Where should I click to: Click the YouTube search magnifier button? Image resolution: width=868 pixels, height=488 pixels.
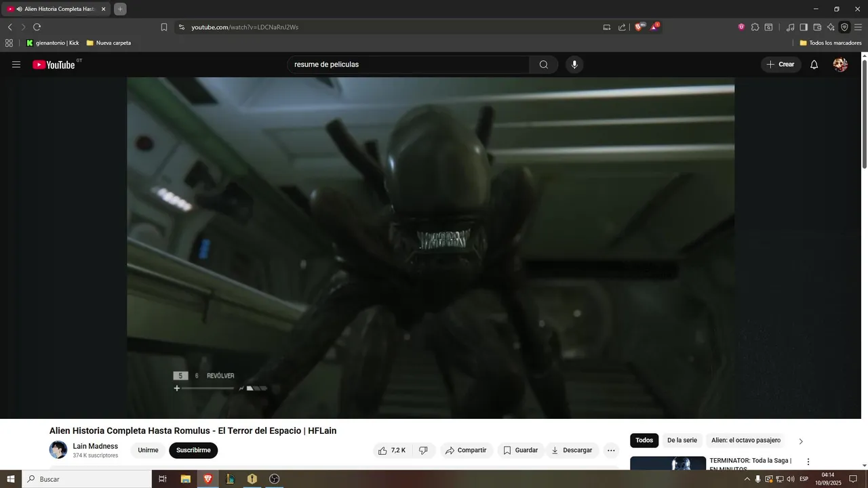tap(544, 64)
